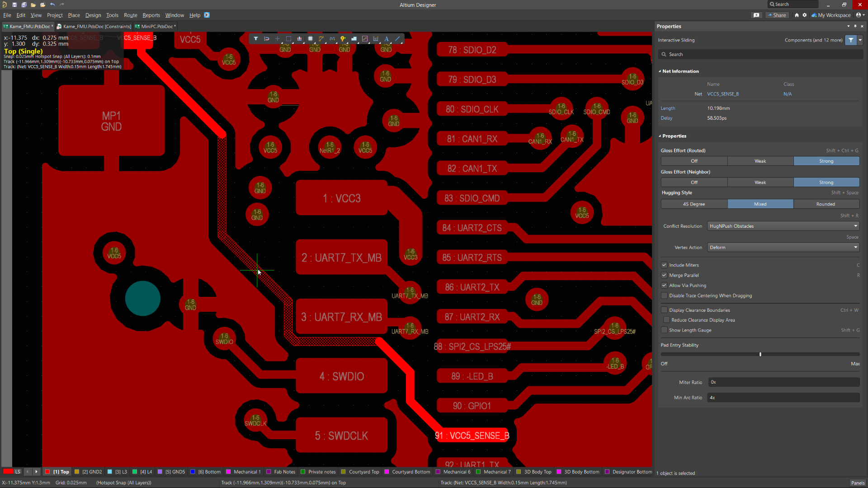Open the Conflict Resolution dropdown
Viewport: 868px width, 488px height.
(783, 226)
